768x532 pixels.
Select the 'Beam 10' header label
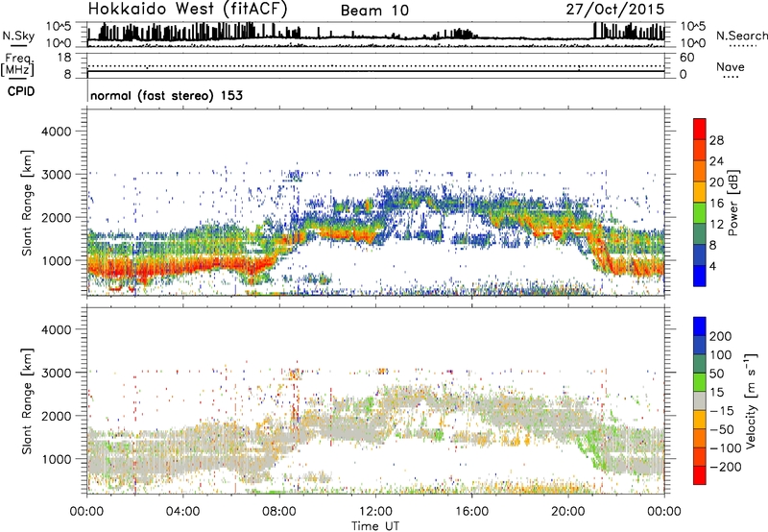coord(374,11)
